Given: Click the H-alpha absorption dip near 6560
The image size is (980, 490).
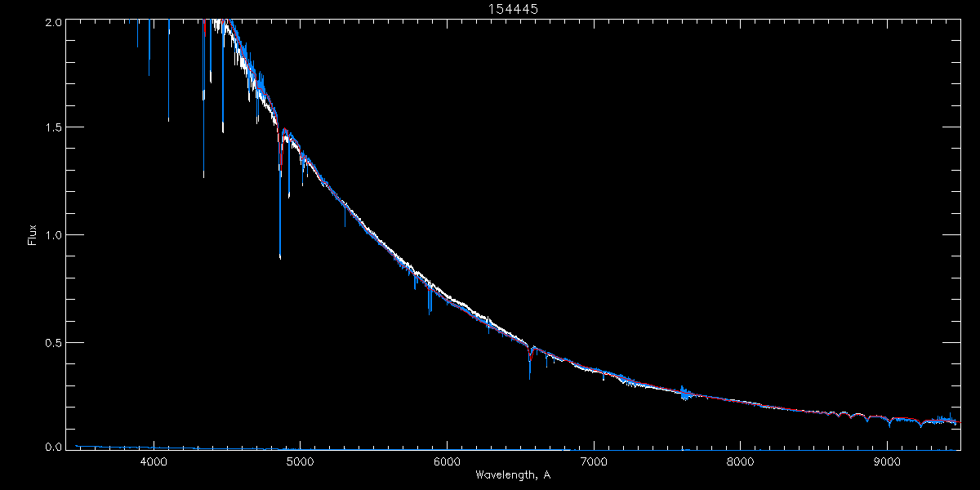Looking at the screenshot, I should (x=530, y=363).
